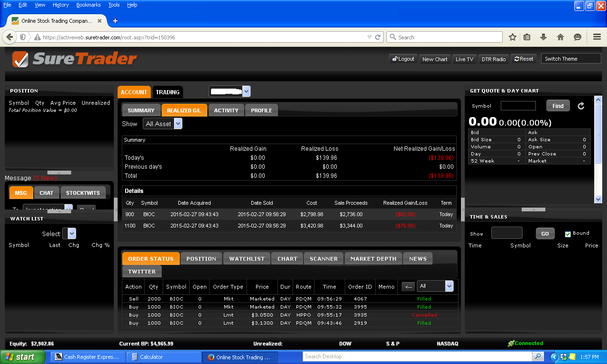607x364 pixels.
Task: Log out of SureTrader
Action: [403, 59]
